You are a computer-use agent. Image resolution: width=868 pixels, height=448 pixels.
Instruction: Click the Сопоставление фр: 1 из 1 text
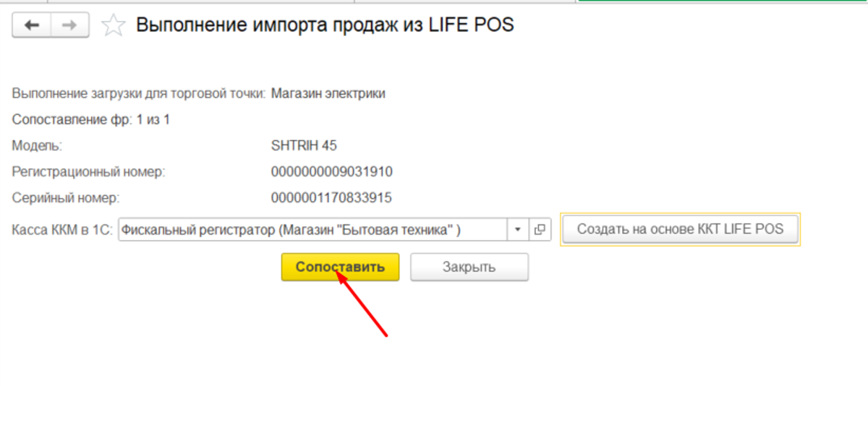click(x=91, y=119)
